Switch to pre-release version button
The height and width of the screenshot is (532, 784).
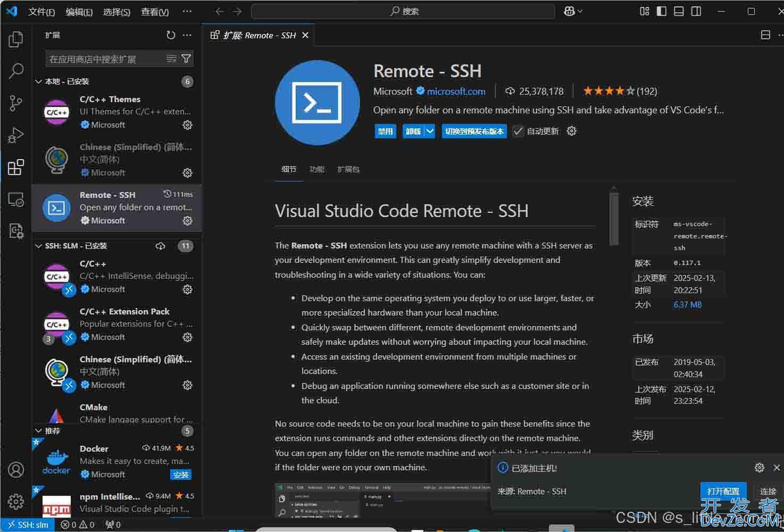pyautogui.click(x=474, y=131)
